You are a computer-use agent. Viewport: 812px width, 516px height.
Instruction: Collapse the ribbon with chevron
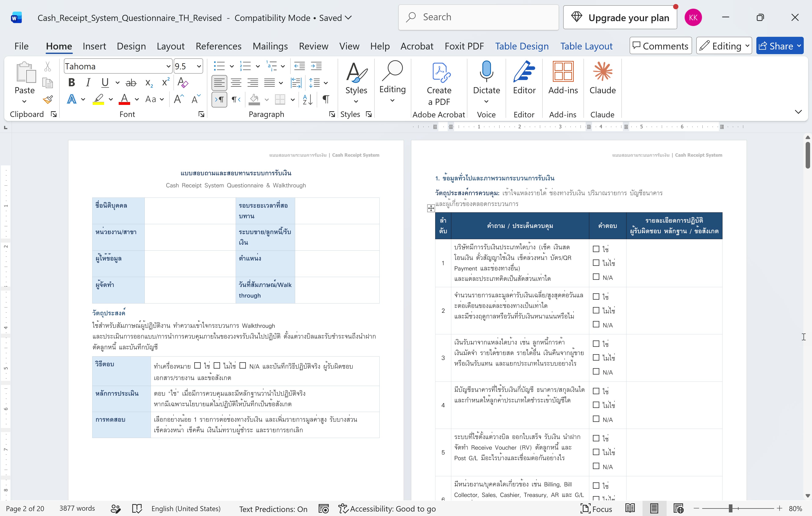click(x=798, y=112)
